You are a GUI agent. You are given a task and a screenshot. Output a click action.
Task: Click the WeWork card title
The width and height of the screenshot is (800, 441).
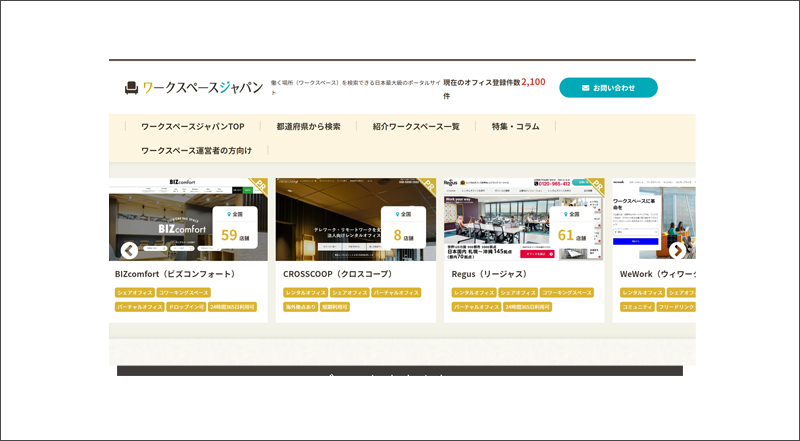(658, 274)
